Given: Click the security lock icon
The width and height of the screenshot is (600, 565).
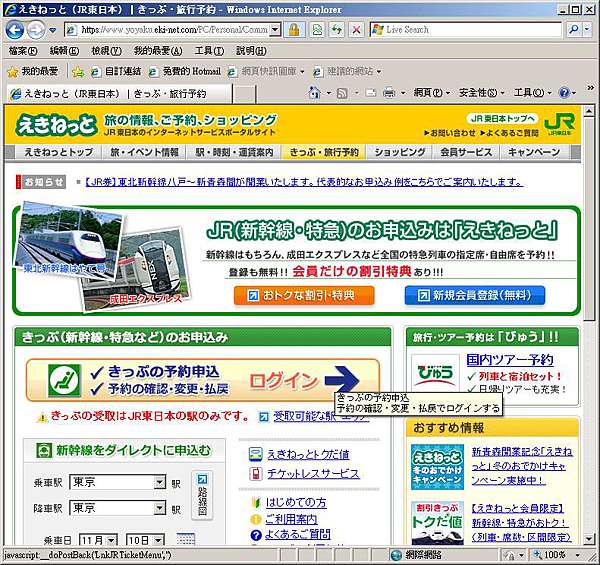Looking at the screenshot, I should (294, 29).
